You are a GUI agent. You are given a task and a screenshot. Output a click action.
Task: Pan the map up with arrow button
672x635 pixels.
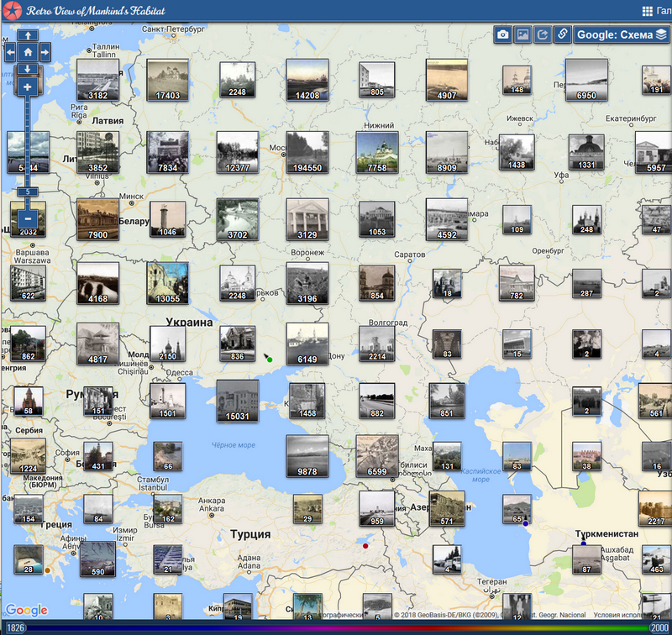[x=28, y=36]
